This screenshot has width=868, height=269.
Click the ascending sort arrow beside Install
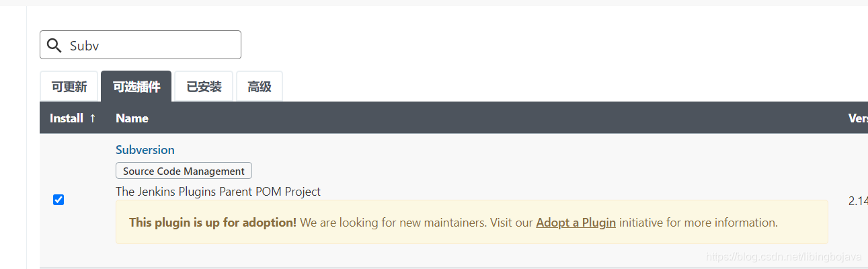tap(93, 118)
